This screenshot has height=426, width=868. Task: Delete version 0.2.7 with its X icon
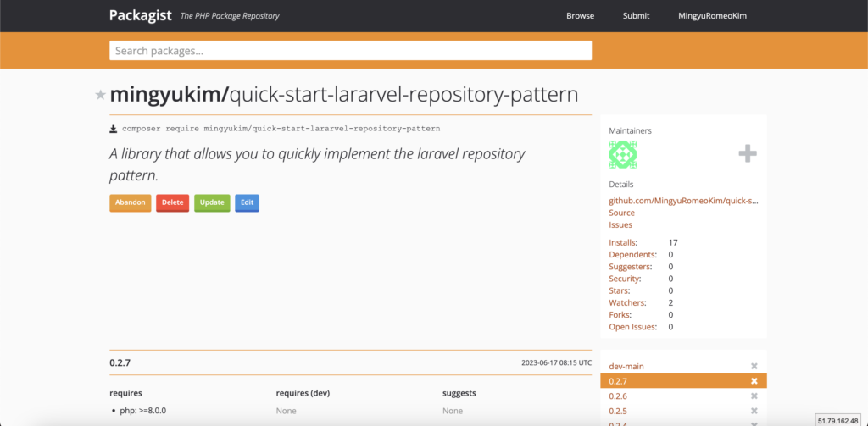[754, 381]
